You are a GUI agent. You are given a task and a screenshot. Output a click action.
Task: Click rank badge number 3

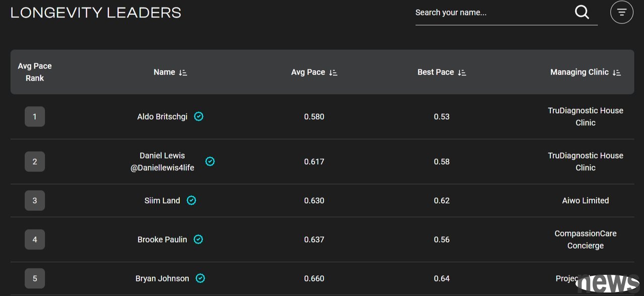pos(35,200)
